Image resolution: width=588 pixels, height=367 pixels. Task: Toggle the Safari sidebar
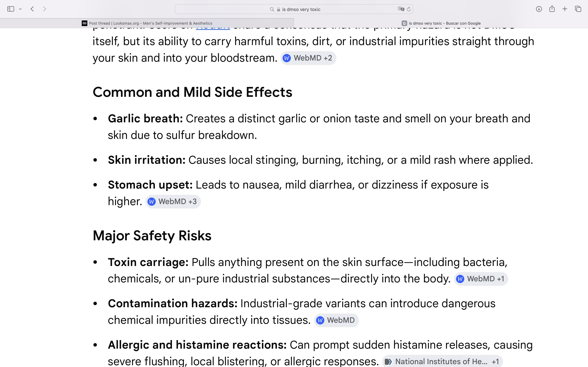[11, 9]
